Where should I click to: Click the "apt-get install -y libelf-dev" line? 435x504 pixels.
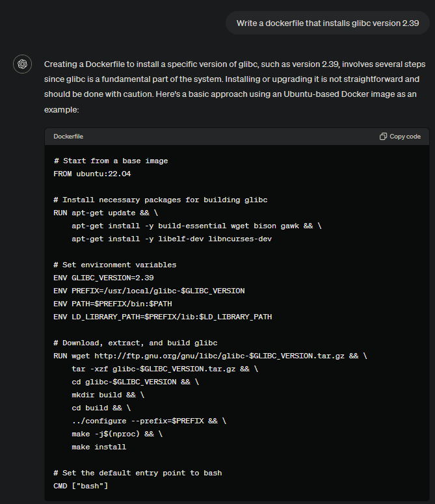[x=172, y=239]
